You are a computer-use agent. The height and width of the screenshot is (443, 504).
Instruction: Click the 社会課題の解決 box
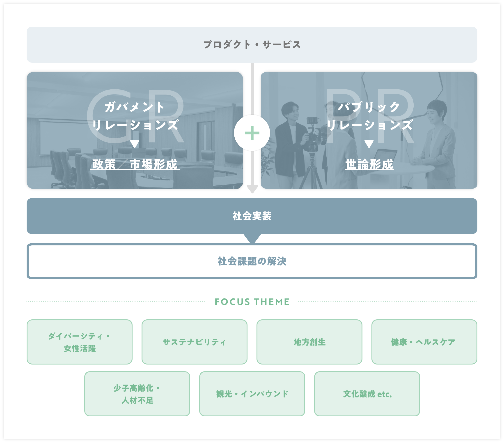pyautogui.click(x=252, y=261)
